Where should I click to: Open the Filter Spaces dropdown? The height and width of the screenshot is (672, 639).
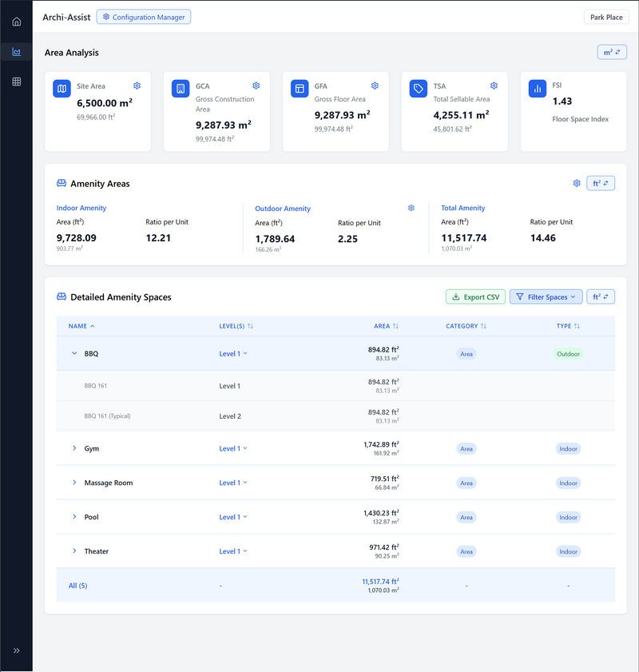tap(546, 297)
